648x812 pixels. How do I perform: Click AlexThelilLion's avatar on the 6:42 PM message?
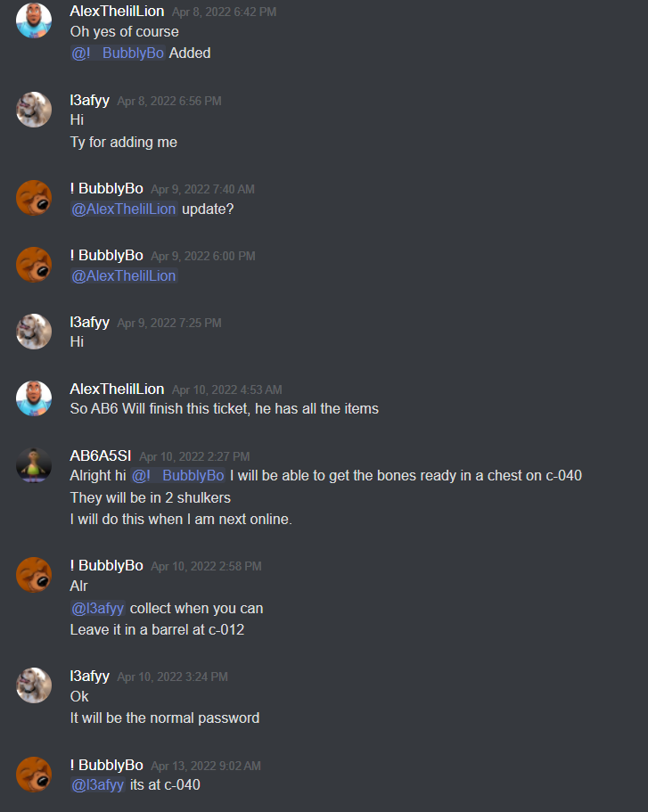coord(34,21)
